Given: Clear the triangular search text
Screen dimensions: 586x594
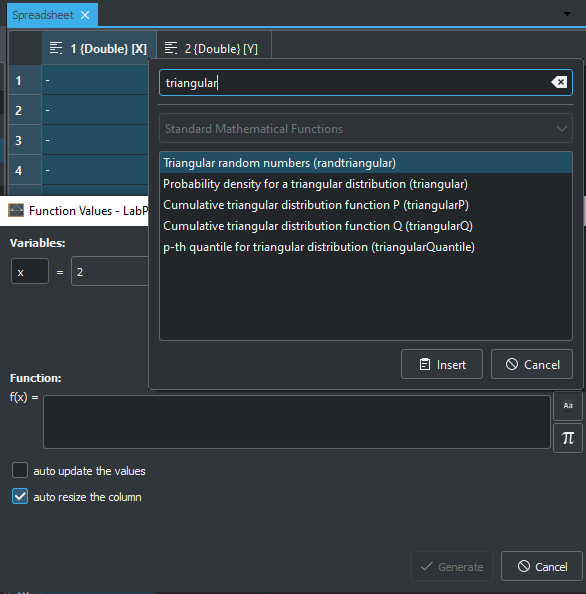Looking at the screenshot, I should coord(559,82).
